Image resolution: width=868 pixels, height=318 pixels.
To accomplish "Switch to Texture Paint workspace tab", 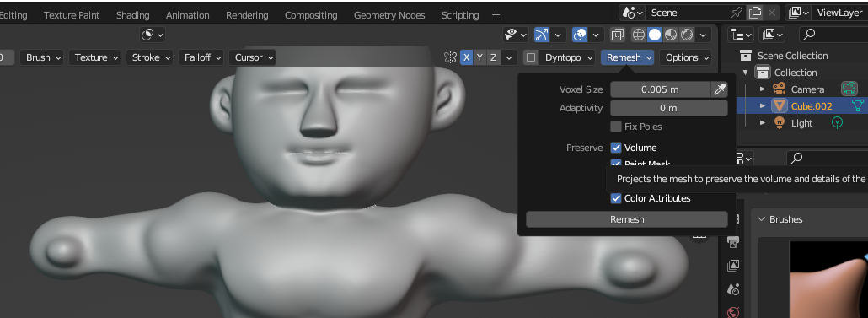I will [x=72, y=15].
